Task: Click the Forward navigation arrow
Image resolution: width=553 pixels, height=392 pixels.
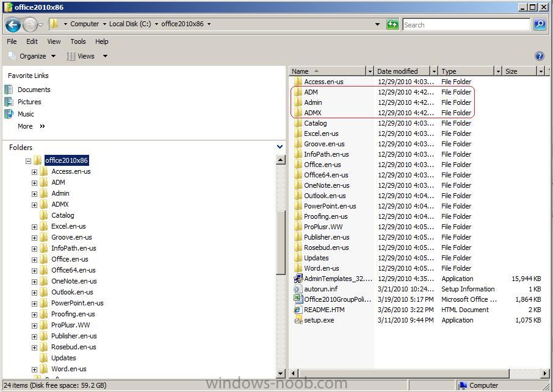Action: [x=30, y=24]
